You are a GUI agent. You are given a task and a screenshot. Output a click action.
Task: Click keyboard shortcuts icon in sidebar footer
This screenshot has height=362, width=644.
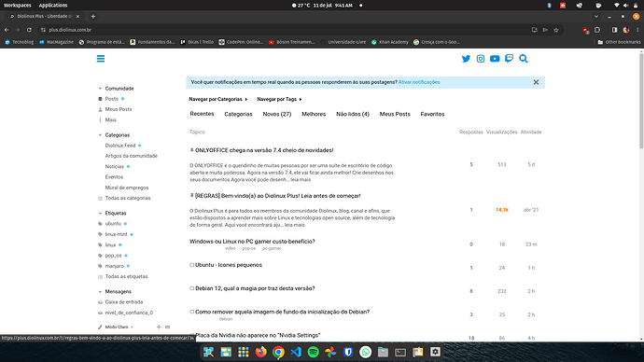(168, 327)
